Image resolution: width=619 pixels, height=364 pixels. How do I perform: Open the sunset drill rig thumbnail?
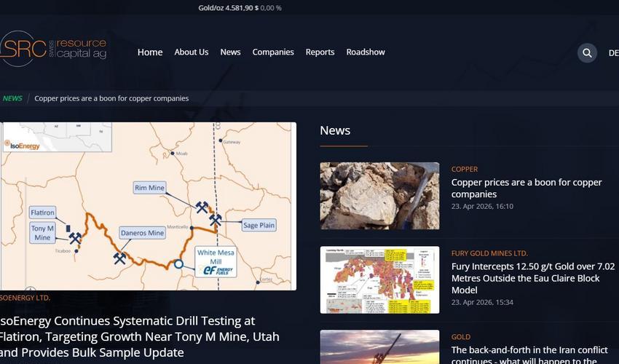[x=379, y=347]
